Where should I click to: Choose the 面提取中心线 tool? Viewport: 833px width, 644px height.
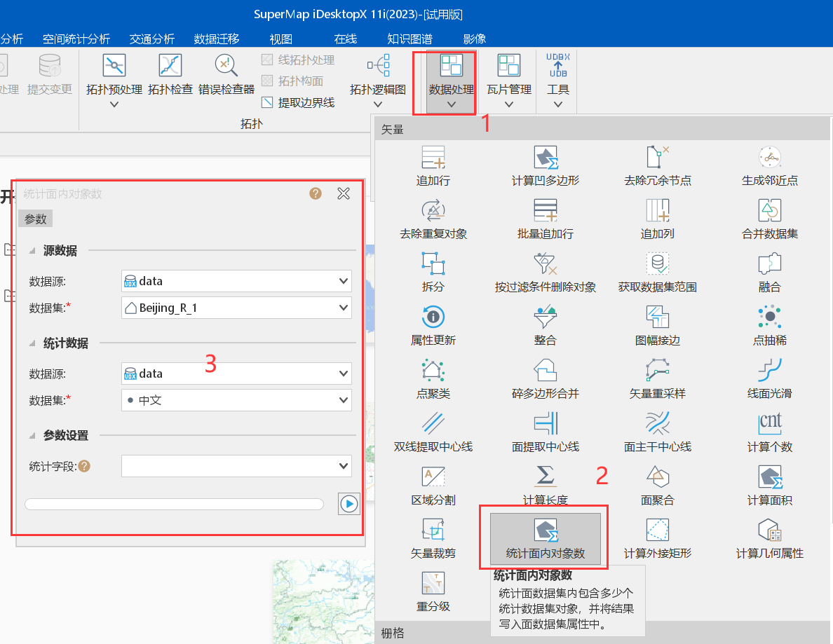click(x=545, y=432)
